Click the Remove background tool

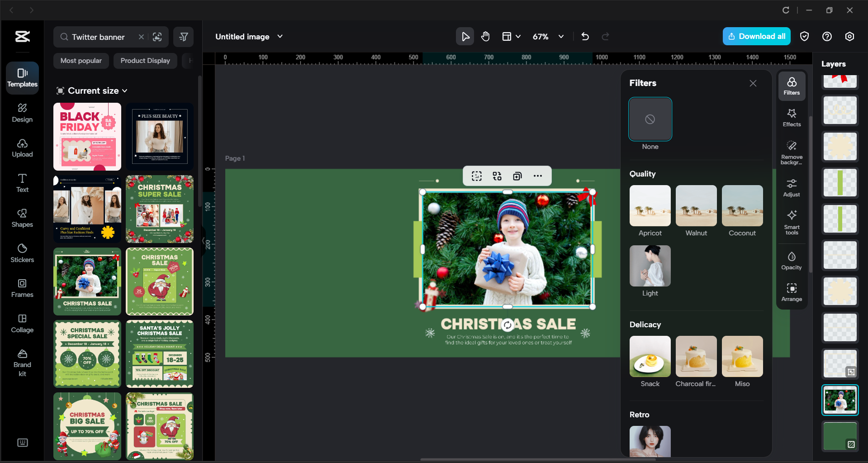[791, 151]
